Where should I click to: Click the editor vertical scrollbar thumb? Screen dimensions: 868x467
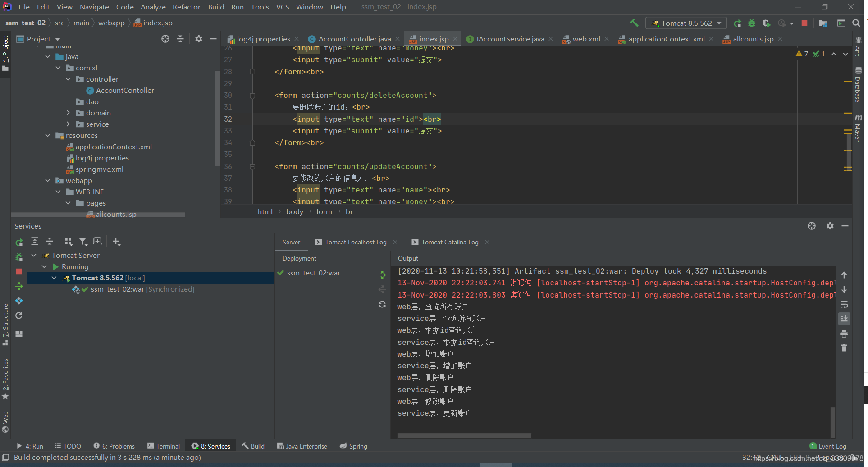[849, 153]
